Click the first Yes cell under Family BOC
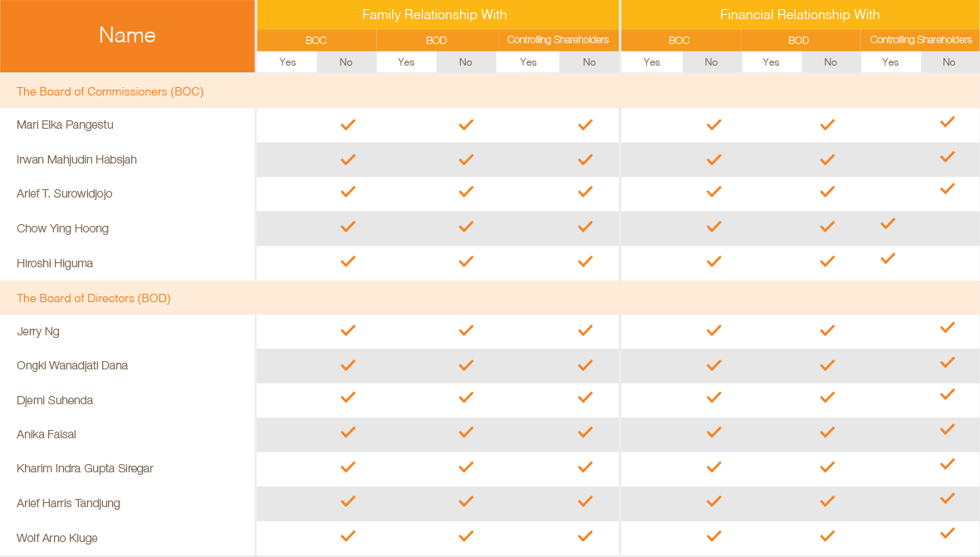Viewport: 980px width, 557px height. click(287, 62)
